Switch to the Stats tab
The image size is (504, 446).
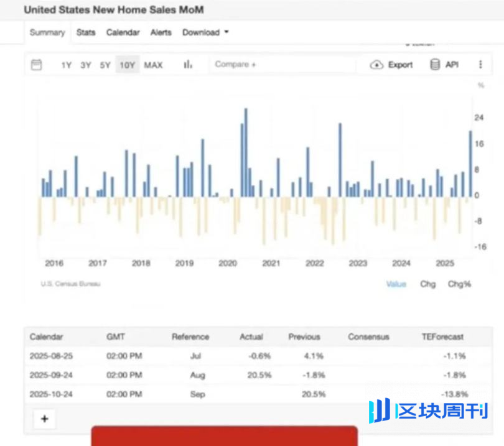pos(86,32)
